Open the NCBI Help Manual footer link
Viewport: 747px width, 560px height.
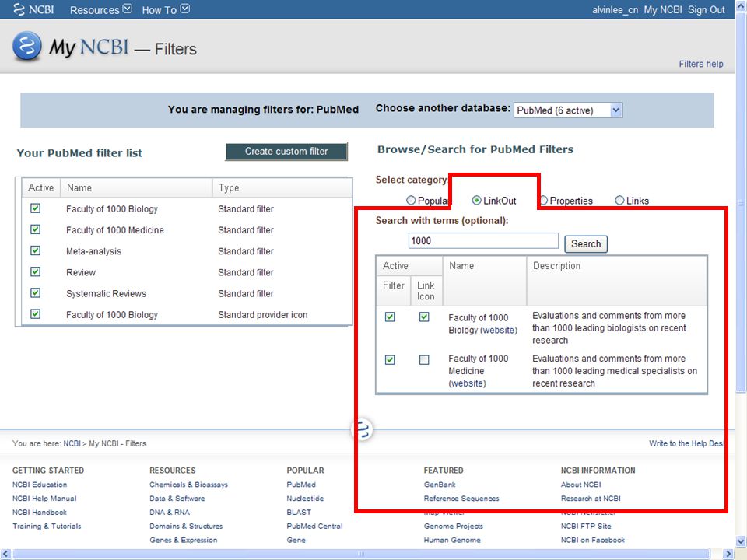[44, 498]
